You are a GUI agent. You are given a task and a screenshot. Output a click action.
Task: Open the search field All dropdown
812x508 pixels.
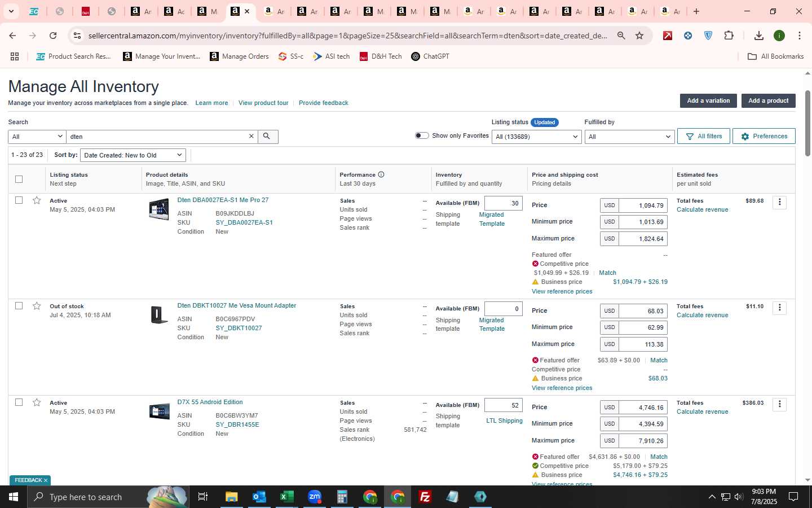coord(37,137)
